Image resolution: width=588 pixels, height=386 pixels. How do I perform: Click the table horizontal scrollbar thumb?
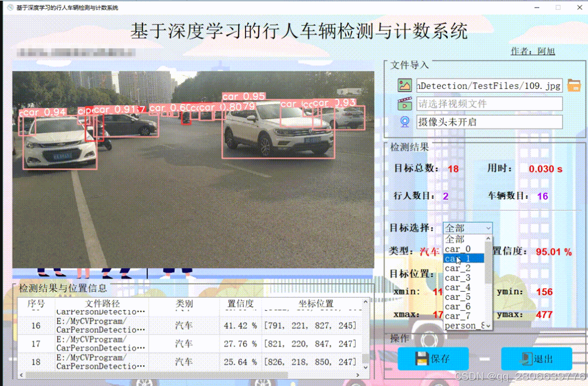pyautogui.click(x=157, y=374)
